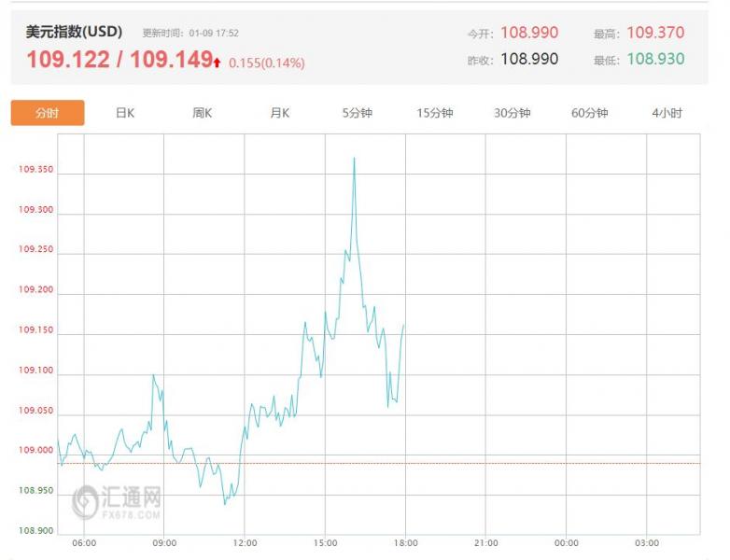Open the 周K chart tab

[203, 113]
